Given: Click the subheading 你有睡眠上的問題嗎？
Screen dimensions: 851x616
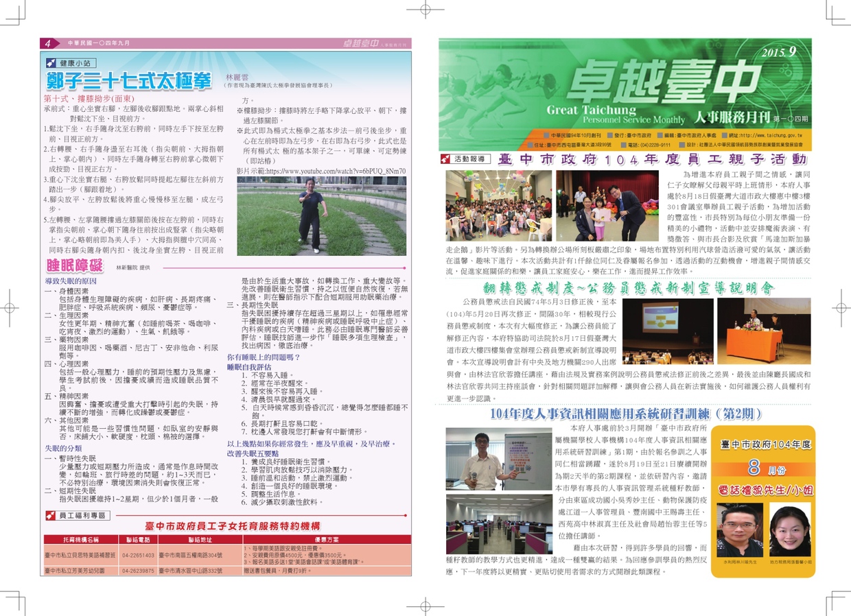Looking at the screenshot, I should click(x=264, y=357).
